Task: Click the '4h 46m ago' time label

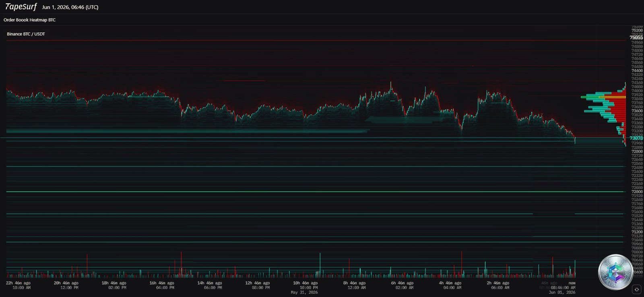Action: click(450, 283)
